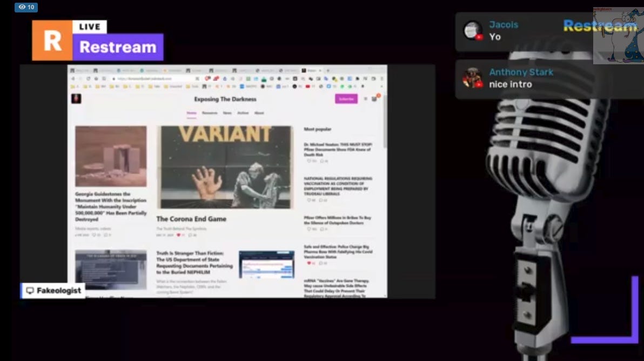
Task: Click the browser Back arrow button
Action: coord(73,78)
